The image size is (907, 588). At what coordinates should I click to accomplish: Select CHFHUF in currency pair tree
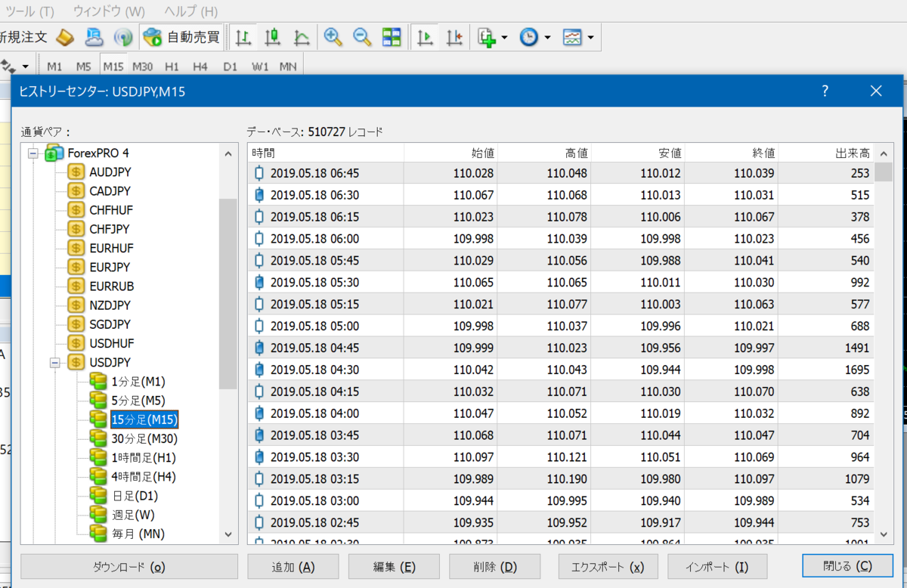pos(110,209)
